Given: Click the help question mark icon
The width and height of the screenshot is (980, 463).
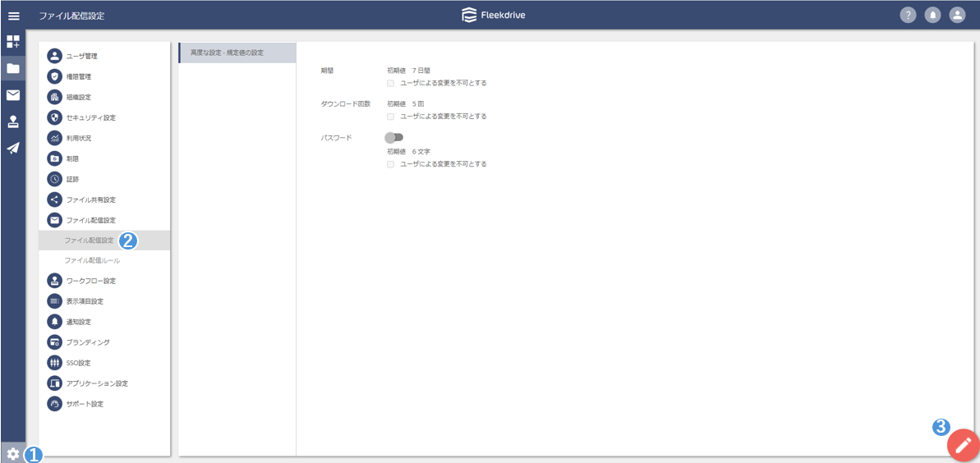Looking at the screenshot, I should tap(908, 16).
